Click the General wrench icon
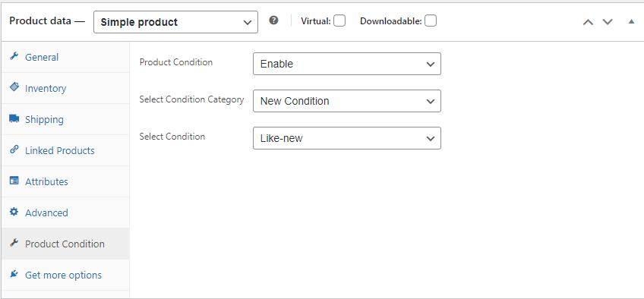644x299 pixels. [14, 56]
